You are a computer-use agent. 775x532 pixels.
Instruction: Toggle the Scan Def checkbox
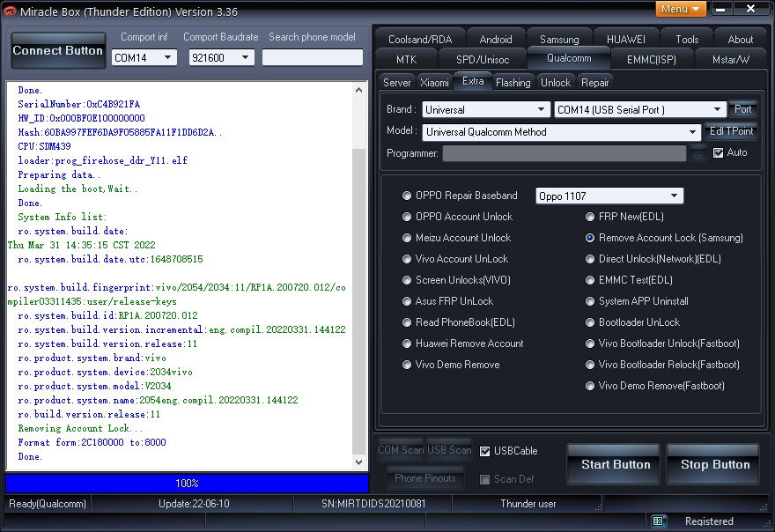tap(485, 479)
